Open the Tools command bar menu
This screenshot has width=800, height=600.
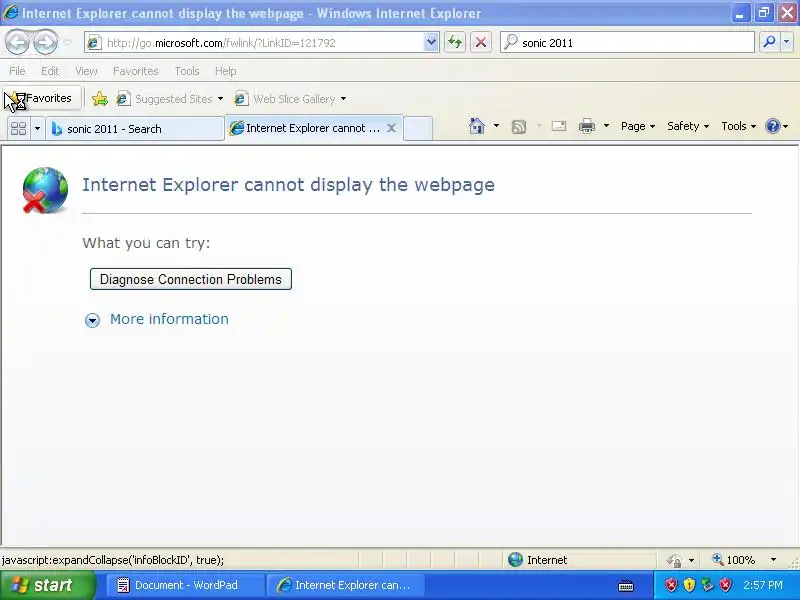pos(738,126)
